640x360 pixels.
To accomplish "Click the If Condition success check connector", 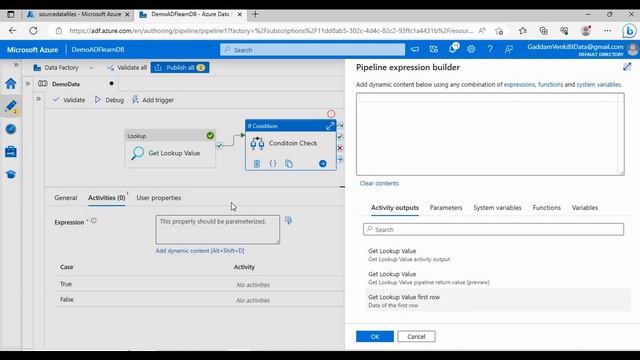I will [340, 137].
